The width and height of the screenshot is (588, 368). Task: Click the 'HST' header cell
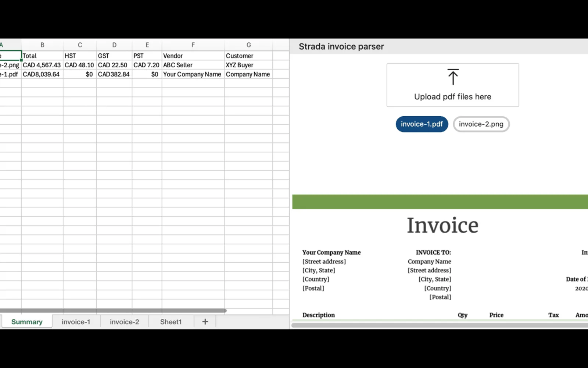pyautogui.click(x=80, y=56)
